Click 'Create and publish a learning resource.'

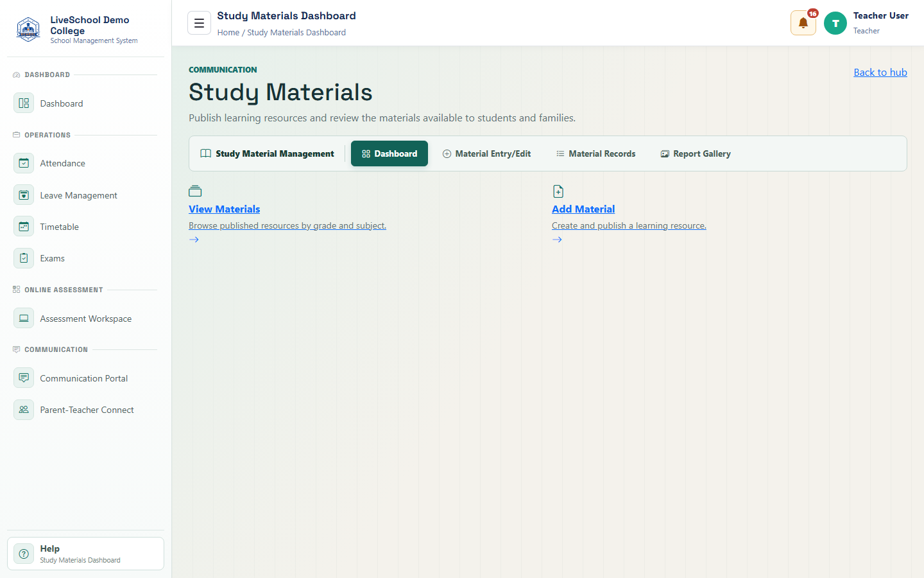[629, 225]
